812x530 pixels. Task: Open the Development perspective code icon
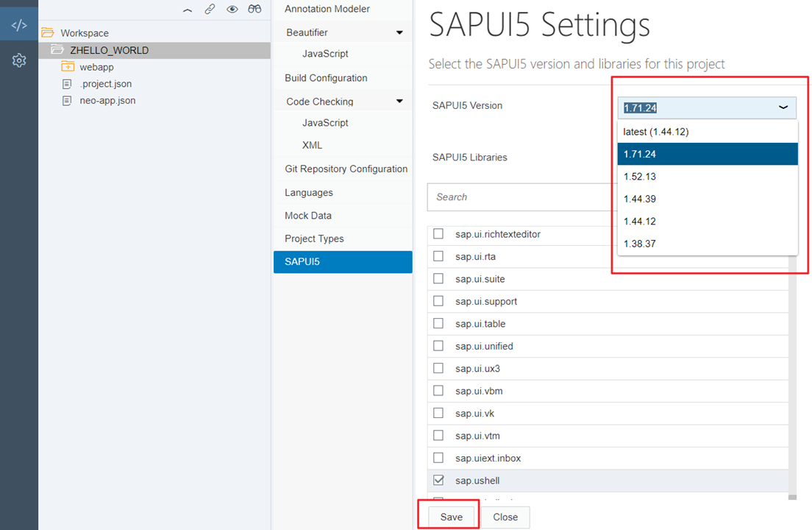tap(19, 25)
